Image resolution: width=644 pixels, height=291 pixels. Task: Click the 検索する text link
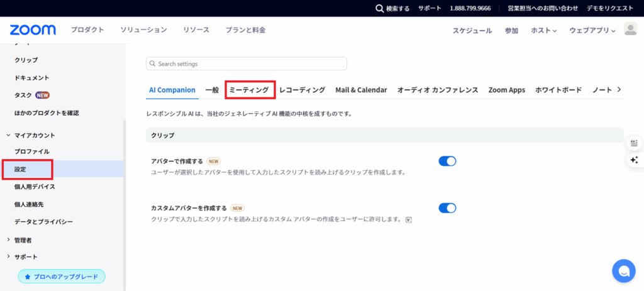[397, 8]
